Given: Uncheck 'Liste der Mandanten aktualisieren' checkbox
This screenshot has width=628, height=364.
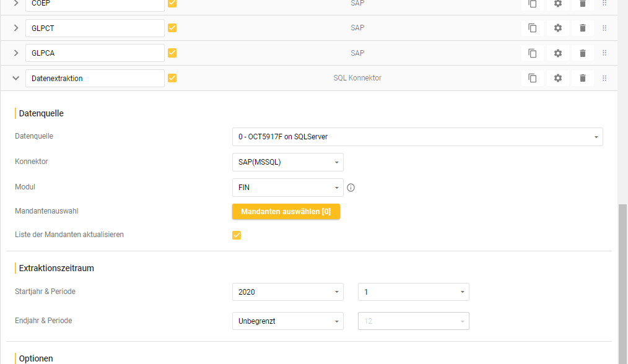Looking at the screenshot, I should coord(237,235).
